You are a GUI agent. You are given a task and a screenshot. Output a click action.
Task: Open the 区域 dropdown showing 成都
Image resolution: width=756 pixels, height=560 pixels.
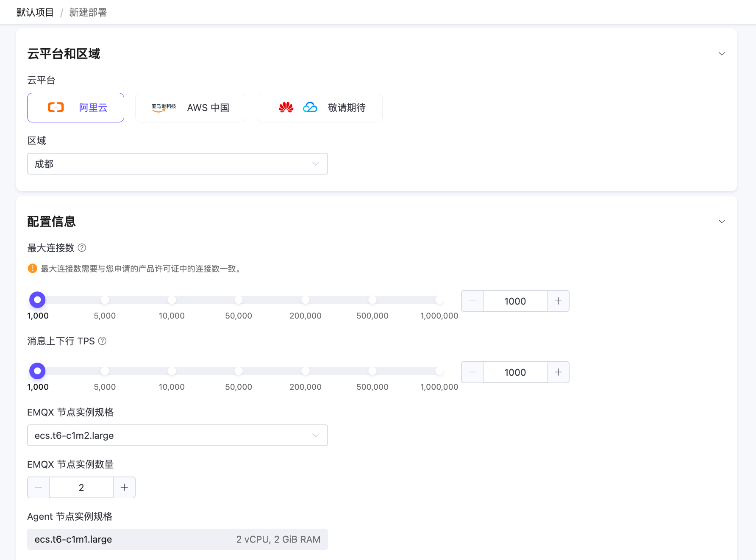(177, 164)
